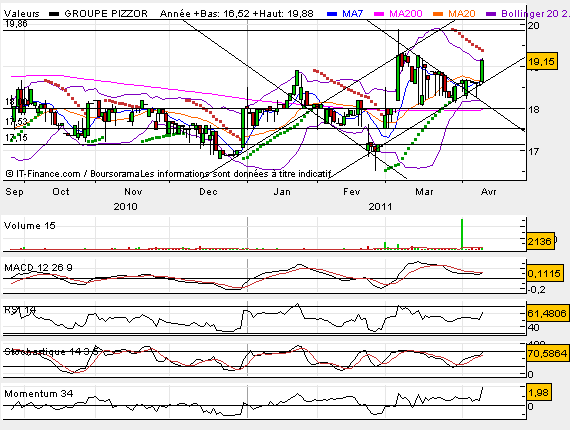Click the Valeurs label in chart header
The height and width of the screenshot is (430, 570).
(x=22, y=14)
